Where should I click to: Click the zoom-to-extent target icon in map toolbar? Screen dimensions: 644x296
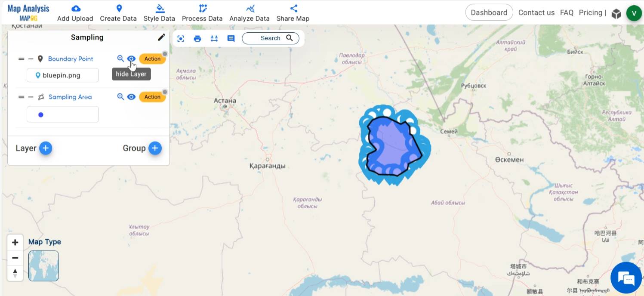181,39
